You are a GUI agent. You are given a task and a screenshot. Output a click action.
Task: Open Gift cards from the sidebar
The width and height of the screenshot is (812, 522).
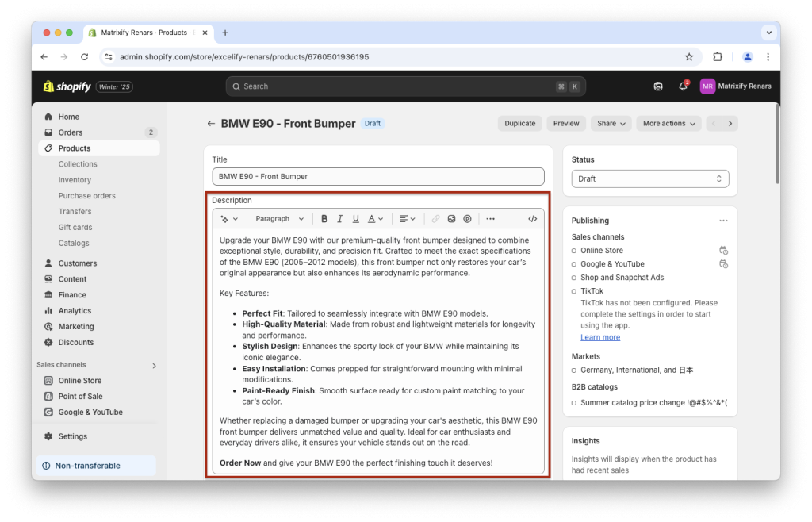click(75, 227)
